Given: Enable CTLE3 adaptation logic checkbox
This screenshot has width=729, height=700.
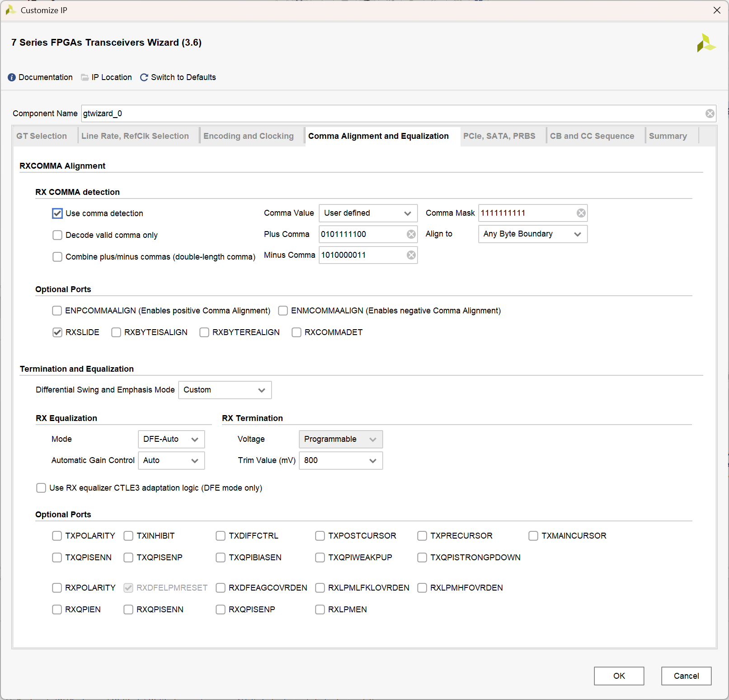Looking at the screenshot, I should 41,488.
